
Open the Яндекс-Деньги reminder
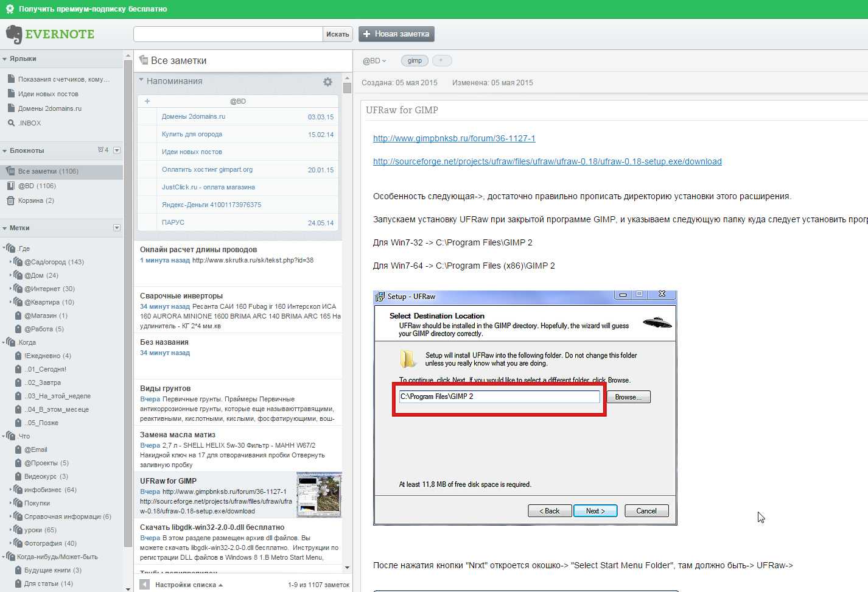click(x=211, y=205)
